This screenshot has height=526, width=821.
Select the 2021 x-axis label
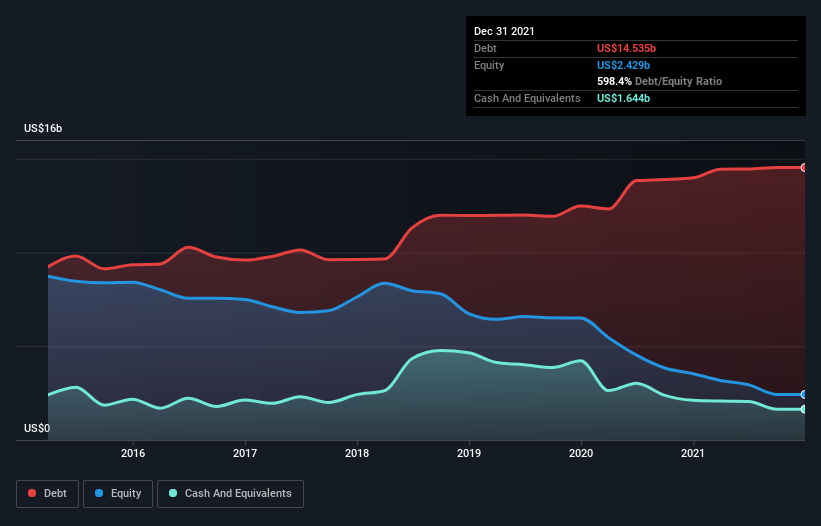click(693, 453)
